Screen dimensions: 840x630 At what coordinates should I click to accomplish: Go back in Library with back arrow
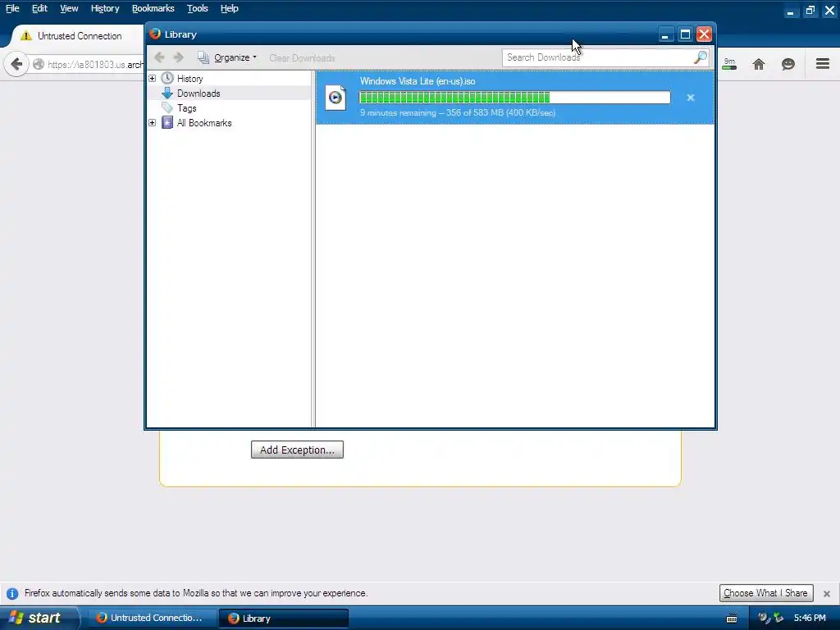pyautogui.click(x=159, y=57)
